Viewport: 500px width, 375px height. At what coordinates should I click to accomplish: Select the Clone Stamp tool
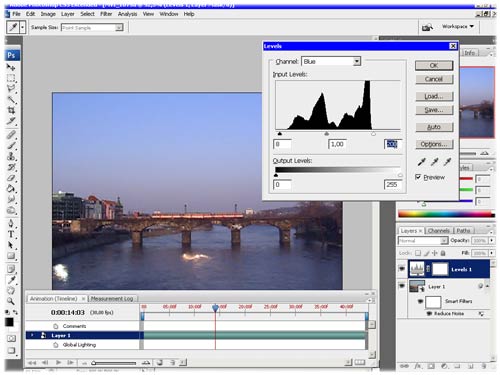pos(11,156)
